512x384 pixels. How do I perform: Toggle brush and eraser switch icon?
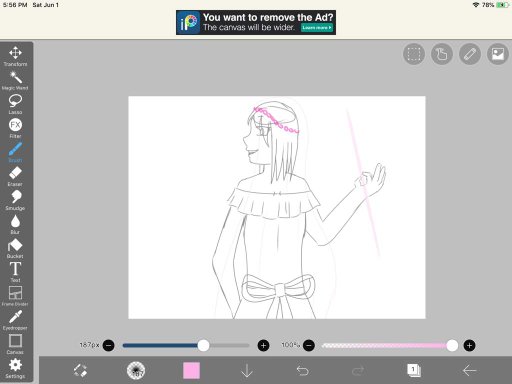pos(80,370)
